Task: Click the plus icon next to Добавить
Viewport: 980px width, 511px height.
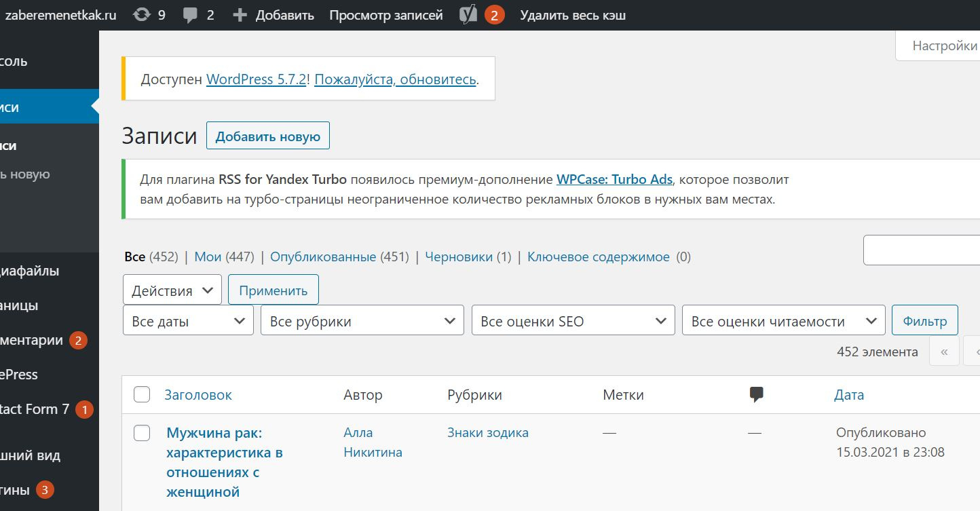Action: [x=240, y=15]
